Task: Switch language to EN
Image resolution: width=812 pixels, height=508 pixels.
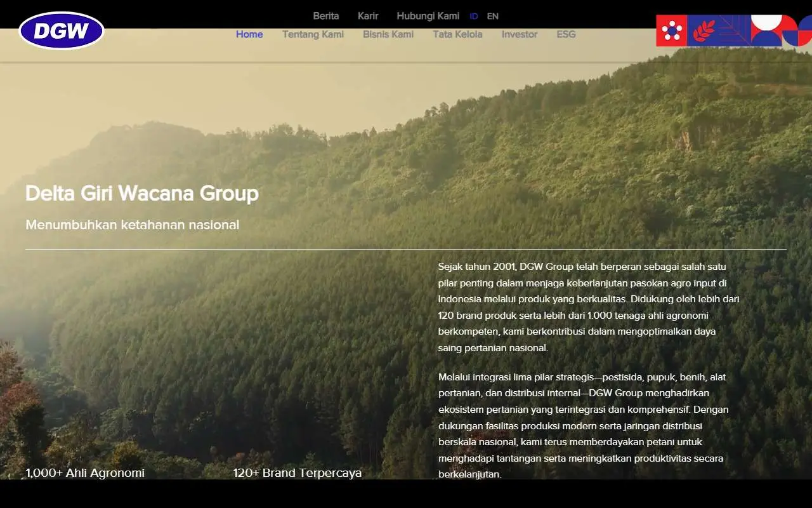Action: [493, 17]
